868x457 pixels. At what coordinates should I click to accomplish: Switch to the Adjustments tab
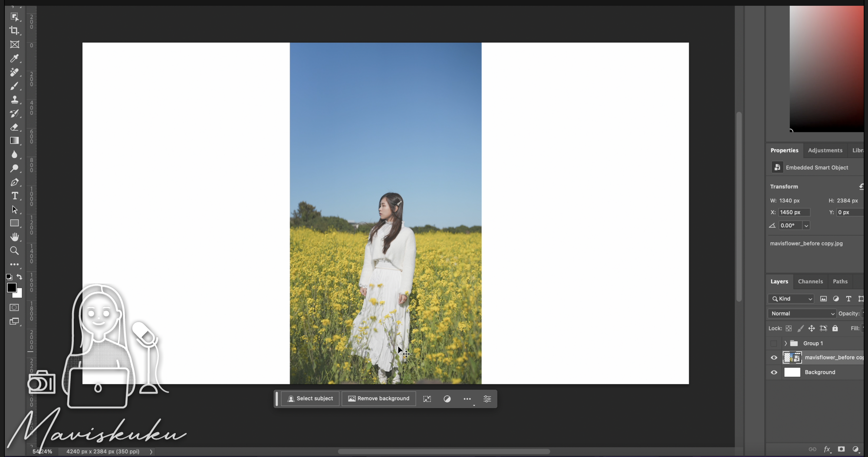[x=825, y=150]
